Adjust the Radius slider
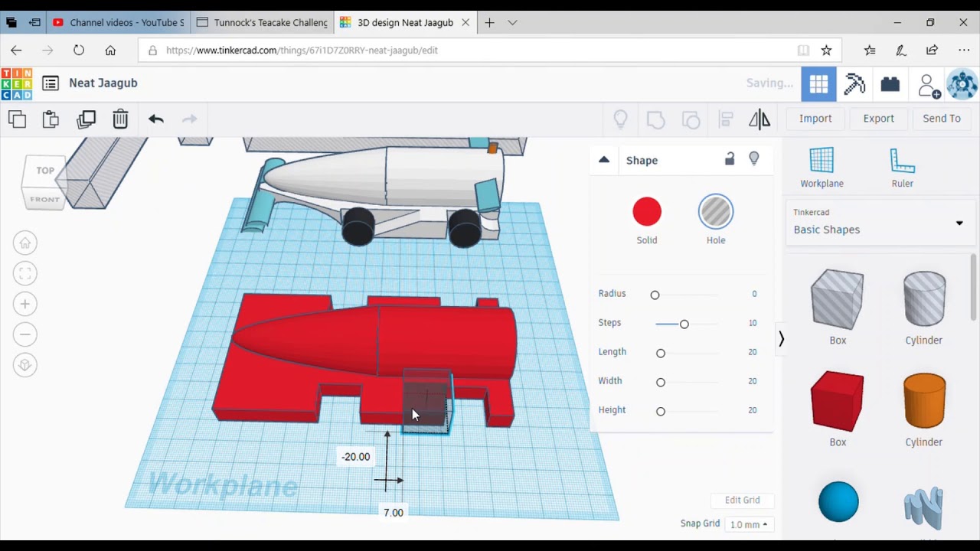Viewport: 980px width, 551px height. pos(685,295)
